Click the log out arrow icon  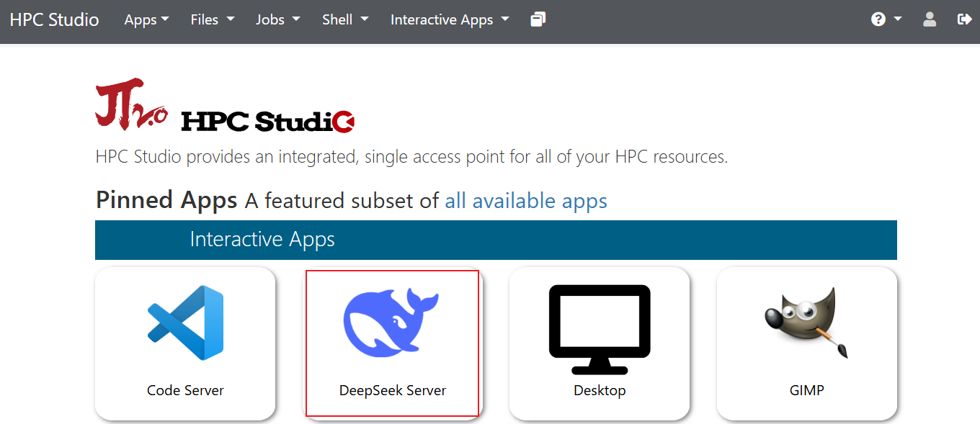pos(964,19)
